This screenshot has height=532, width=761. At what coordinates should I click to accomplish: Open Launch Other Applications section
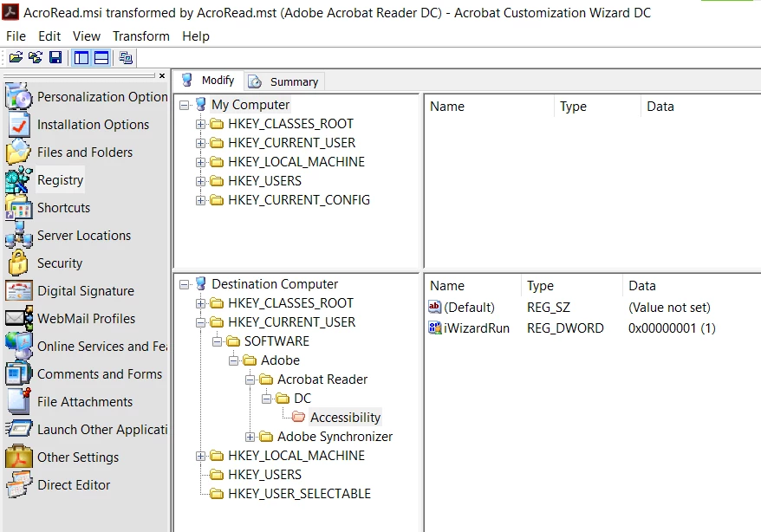[x=87, y=429]
